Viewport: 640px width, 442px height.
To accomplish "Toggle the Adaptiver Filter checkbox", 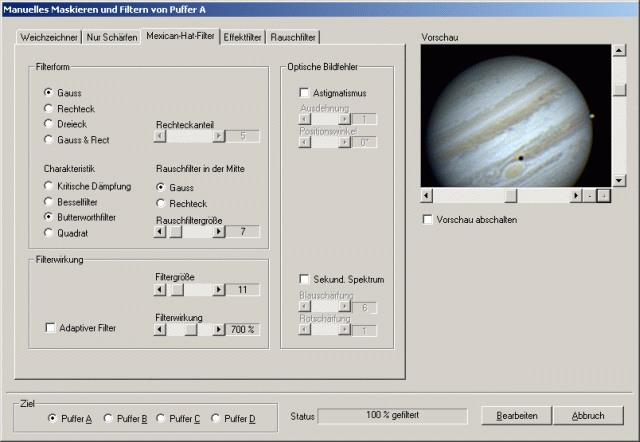I will [x=50, y=328].
